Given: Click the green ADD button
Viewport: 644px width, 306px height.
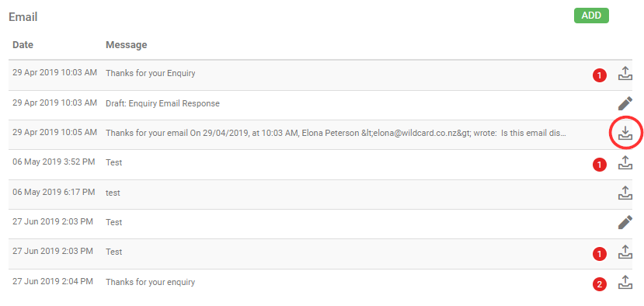Looking at the screenshot, I should tap(591, 16).
